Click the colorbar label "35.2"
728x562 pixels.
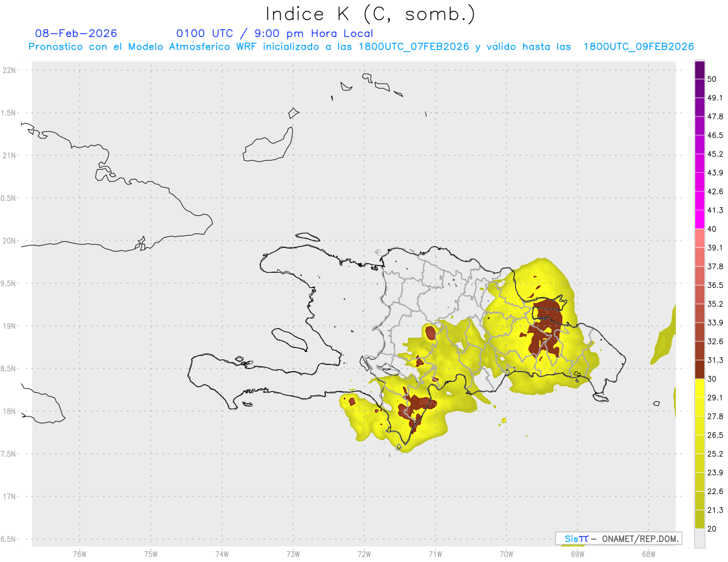[715, 304]
